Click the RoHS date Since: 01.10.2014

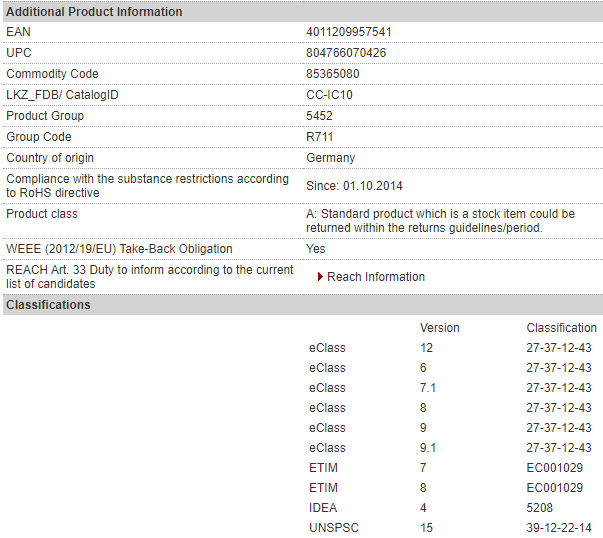tap(354, 186)
